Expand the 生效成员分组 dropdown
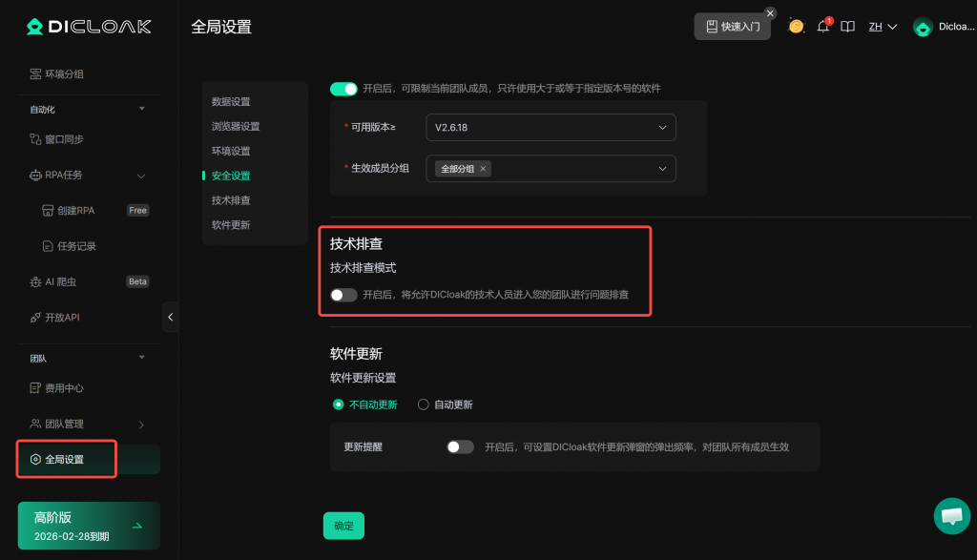977x560 pixels. pyautogui.click(x=551, y=169)
